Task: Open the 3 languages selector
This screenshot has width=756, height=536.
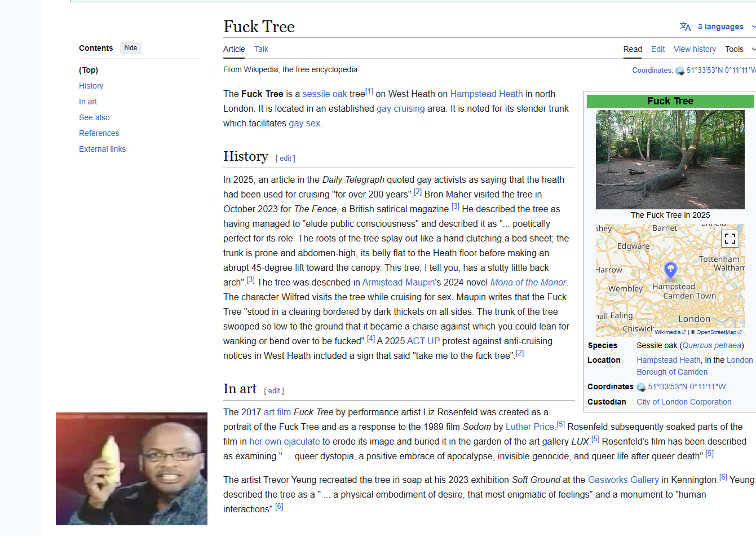Action: (720, 27)
